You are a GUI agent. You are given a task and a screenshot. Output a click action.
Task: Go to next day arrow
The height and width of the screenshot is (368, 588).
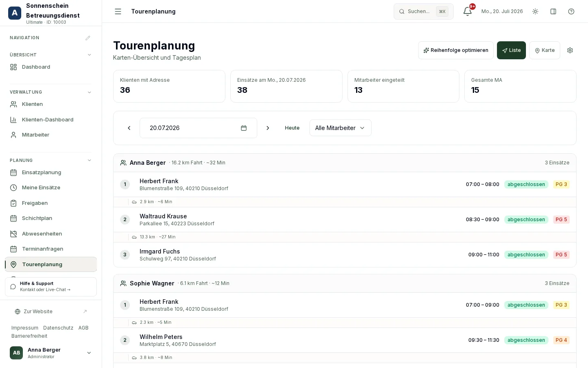(268, 128)
